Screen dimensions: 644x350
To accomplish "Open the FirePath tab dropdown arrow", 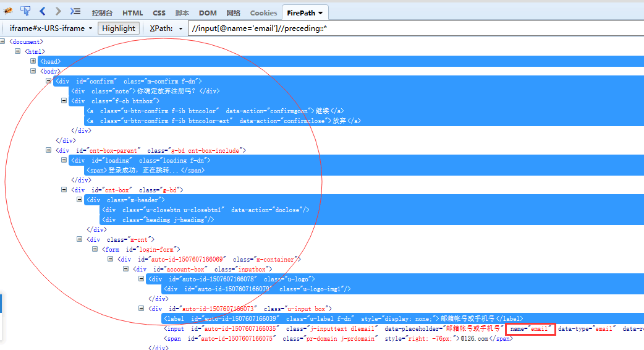I will point(320,13).
